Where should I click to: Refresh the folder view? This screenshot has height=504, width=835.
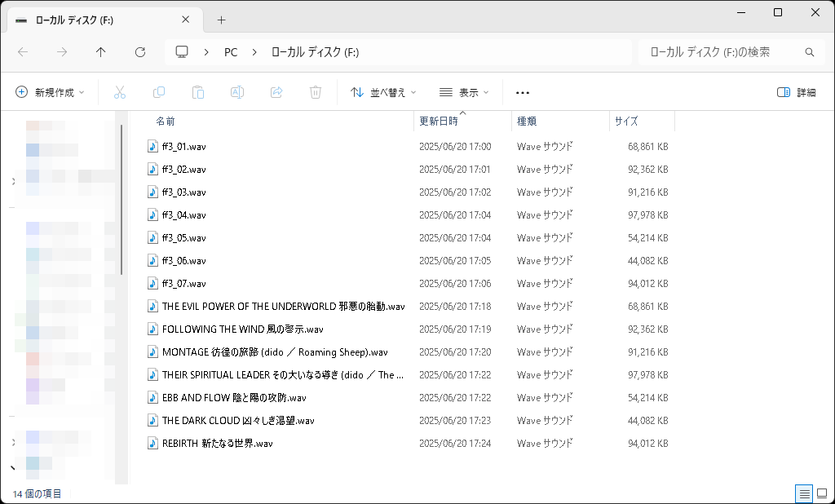point(139,51)
